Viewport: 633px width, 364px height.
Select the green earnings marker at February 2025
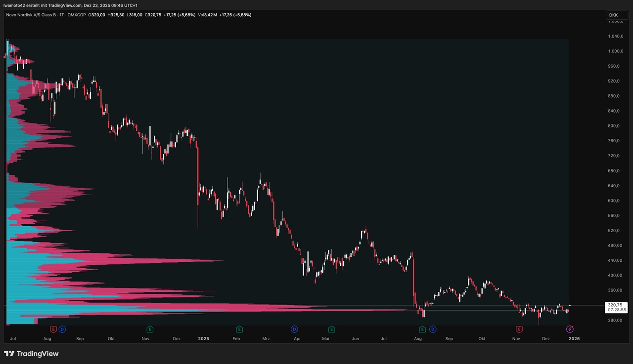(239, 329)
